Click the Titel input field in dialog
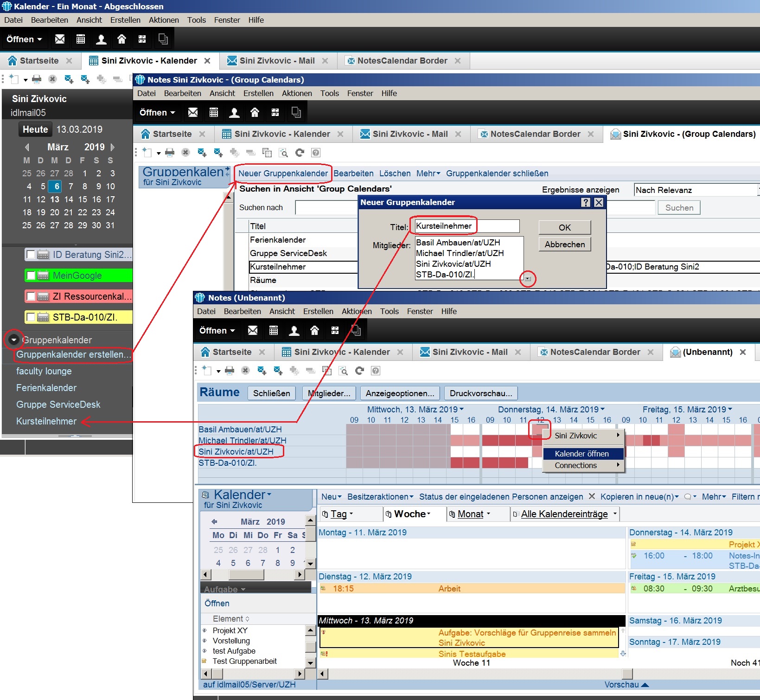760x700 pixels. tap(466, 226)
